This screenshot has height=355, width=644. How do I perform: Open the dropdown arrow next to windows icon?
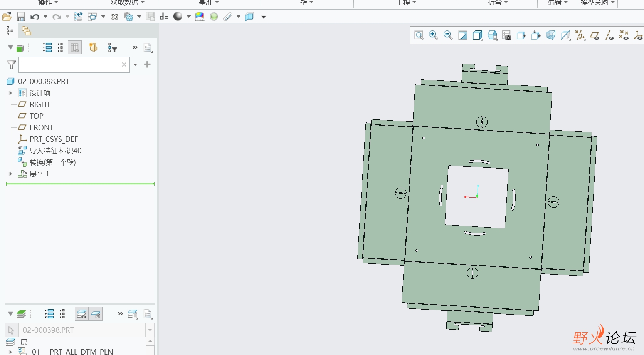(x=103, y=17)
